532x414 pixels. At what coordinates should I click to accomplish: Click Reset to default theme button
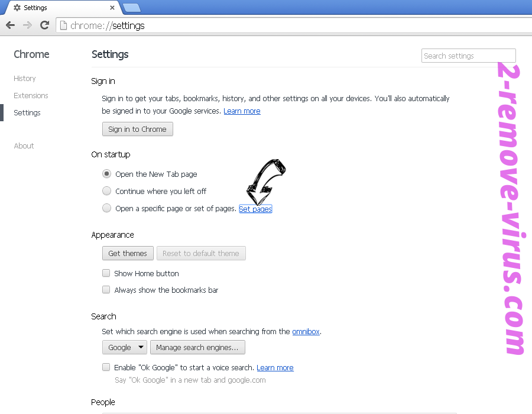coord(201,254)
